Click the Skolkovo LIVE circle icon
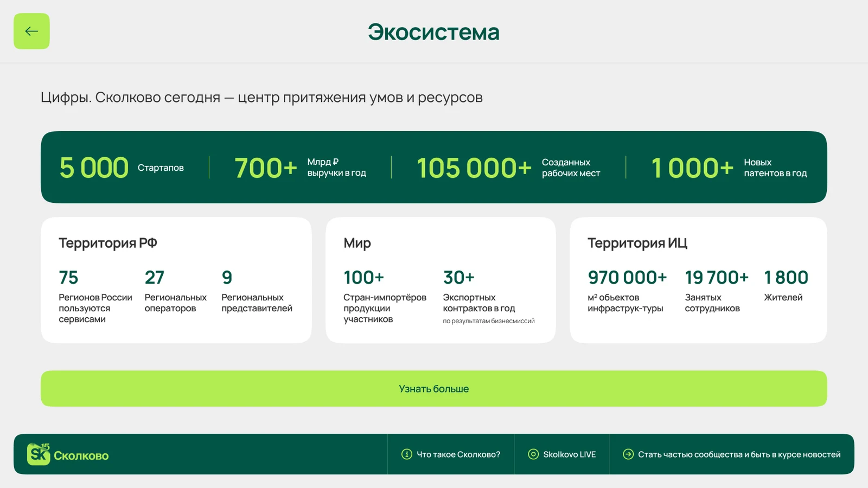Viewport: 868px width, 488px height. (x=533, y=454)
